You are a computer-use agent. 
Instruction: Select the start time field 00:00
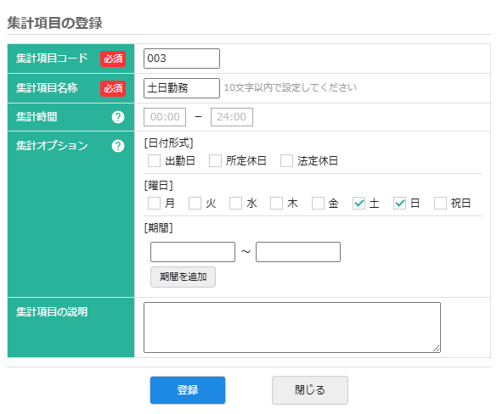pyautogui.click(x=165, y=117)
